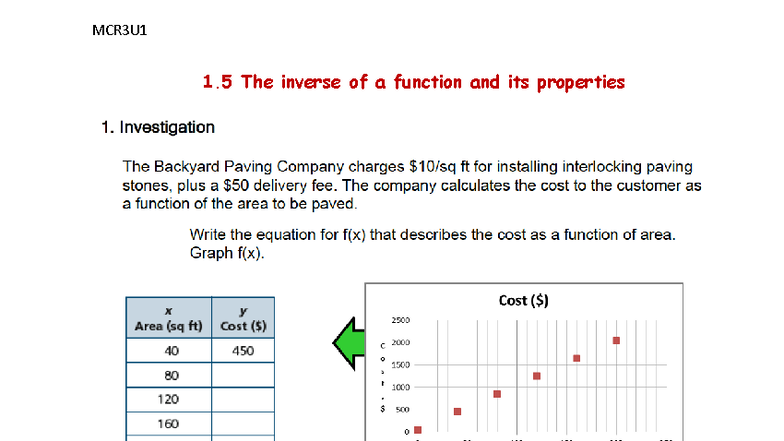Click the data point near 500

[x=457, y=412]
